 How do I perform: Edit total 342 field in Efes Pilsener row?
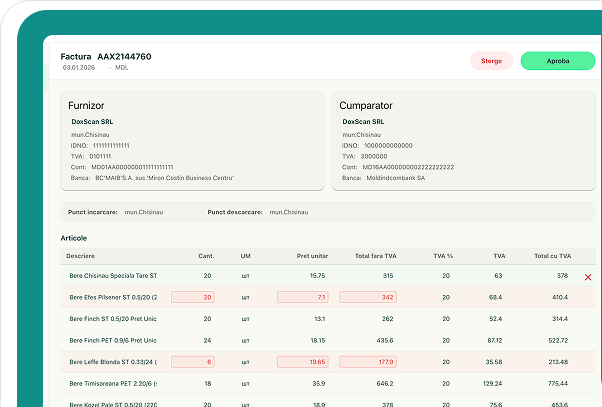point(368,297)
